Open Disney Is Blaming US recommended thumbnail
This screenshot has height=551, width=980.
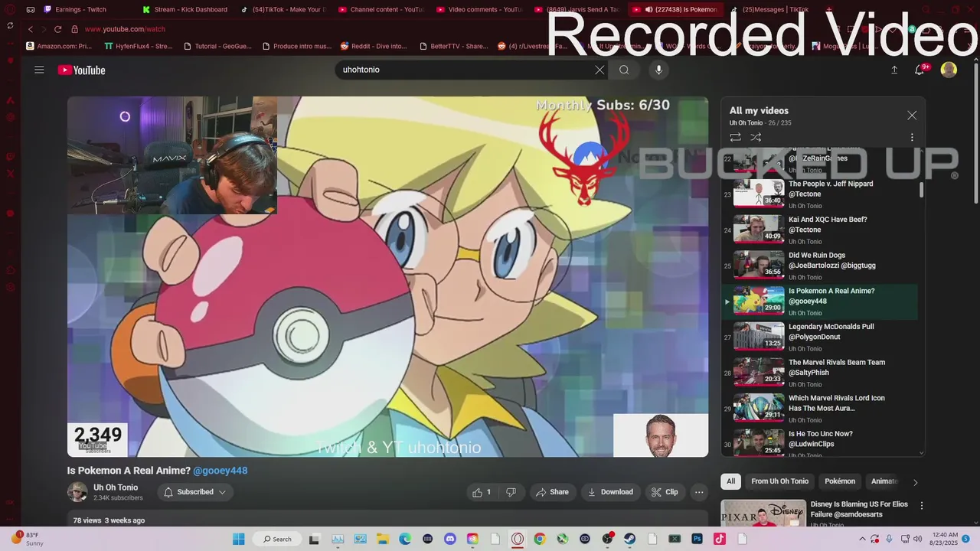coord(763,513)
